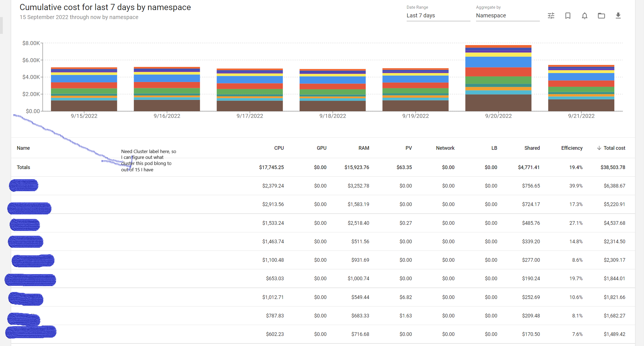
Task: Open cost alerts via the bell icon
Action: point(584,16)
